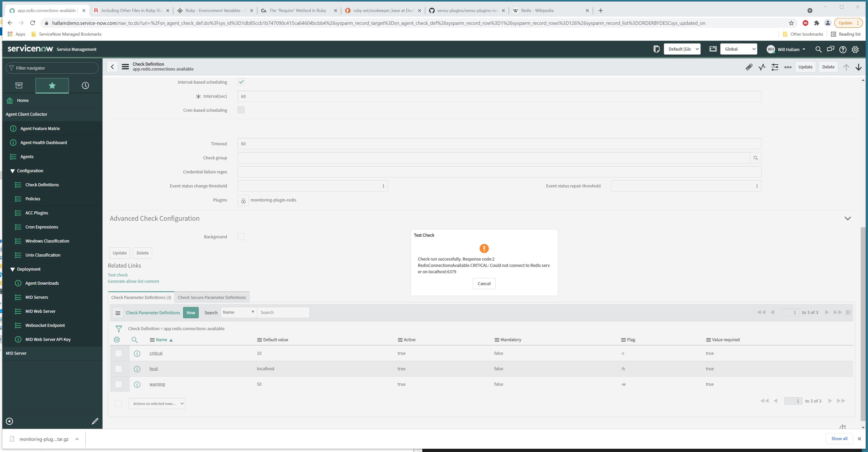Open global search in the banner
The height and width of the screenshot is (452, 868).
[818, 49]
